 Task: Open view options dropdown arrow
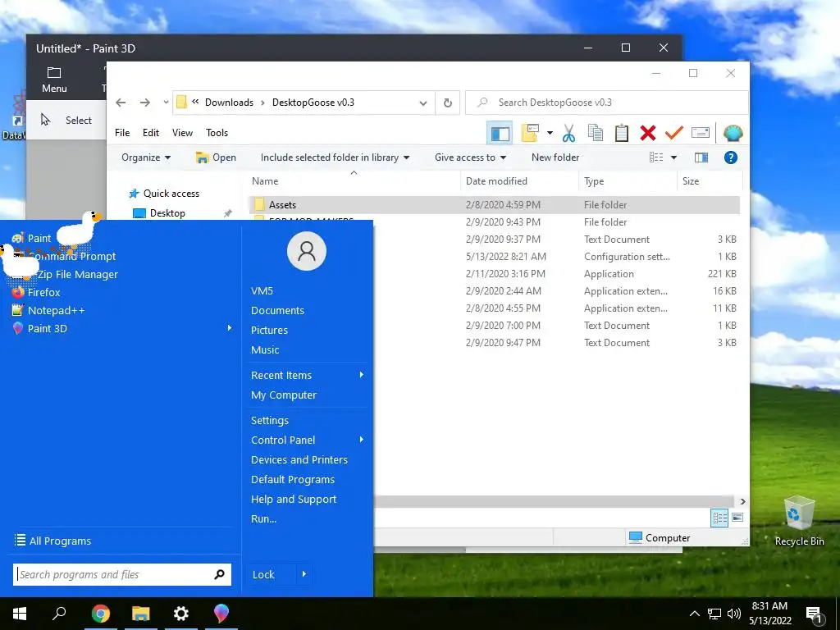click(x=674, y=157)
